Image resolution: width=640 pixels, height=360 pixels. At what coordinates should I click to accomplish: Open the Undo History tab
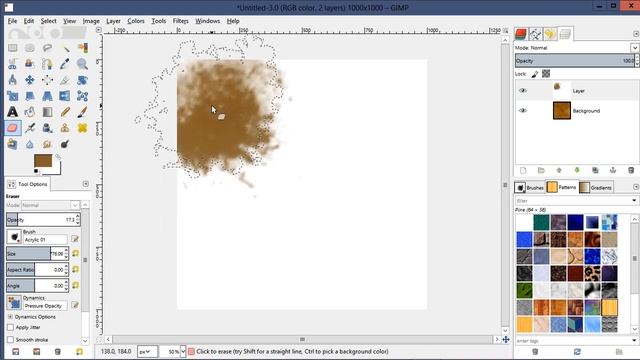(550, 34)
